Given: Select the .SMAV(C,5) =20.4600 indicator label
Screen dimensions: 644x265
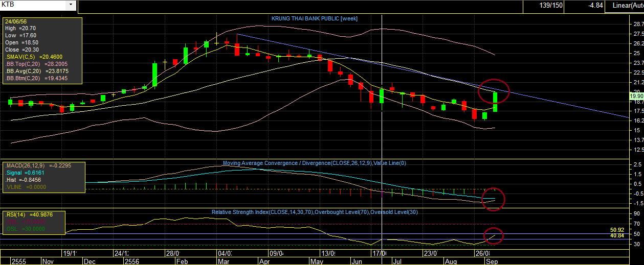Looking at the screenshot, I should pos(34,57).
